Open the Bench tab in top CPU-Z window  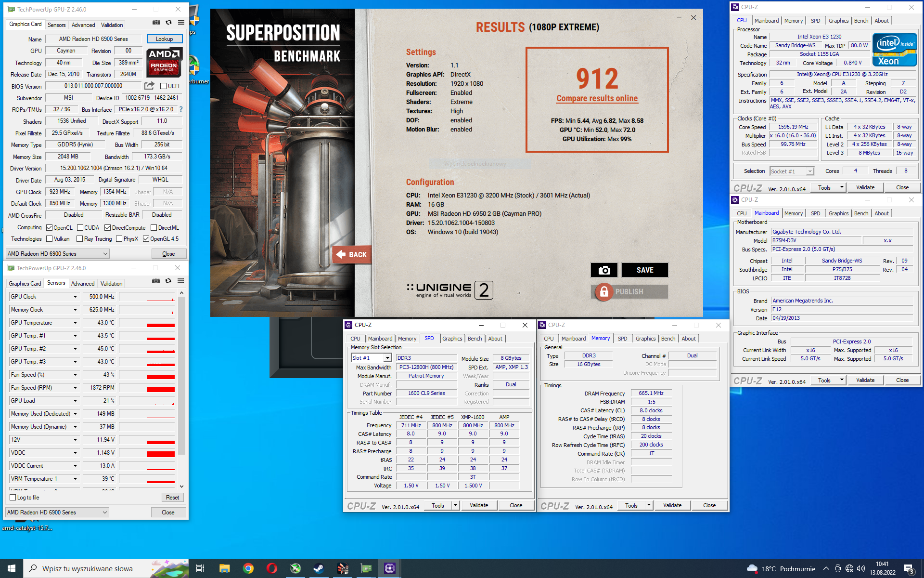point(861,21)
